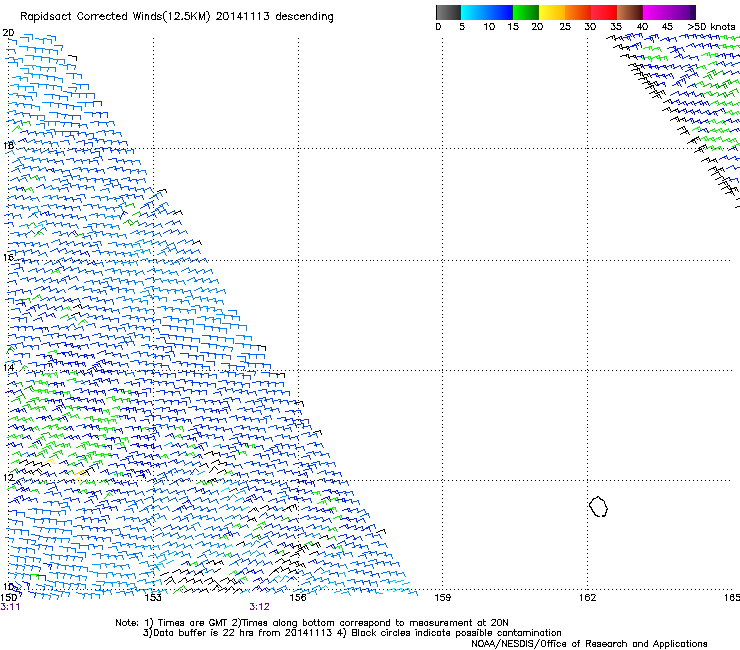
Task: Click the dark purple 45-50 knots swatch
Action: pyautogui.click(x=682, y=12)
